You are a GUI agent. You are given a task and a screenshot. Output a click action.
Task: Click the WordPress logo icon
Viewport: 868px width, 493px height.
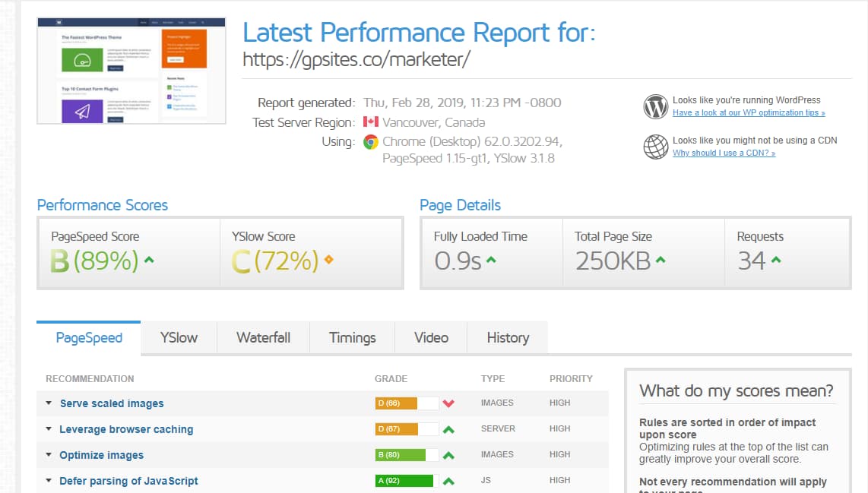[x=655, y=106]
